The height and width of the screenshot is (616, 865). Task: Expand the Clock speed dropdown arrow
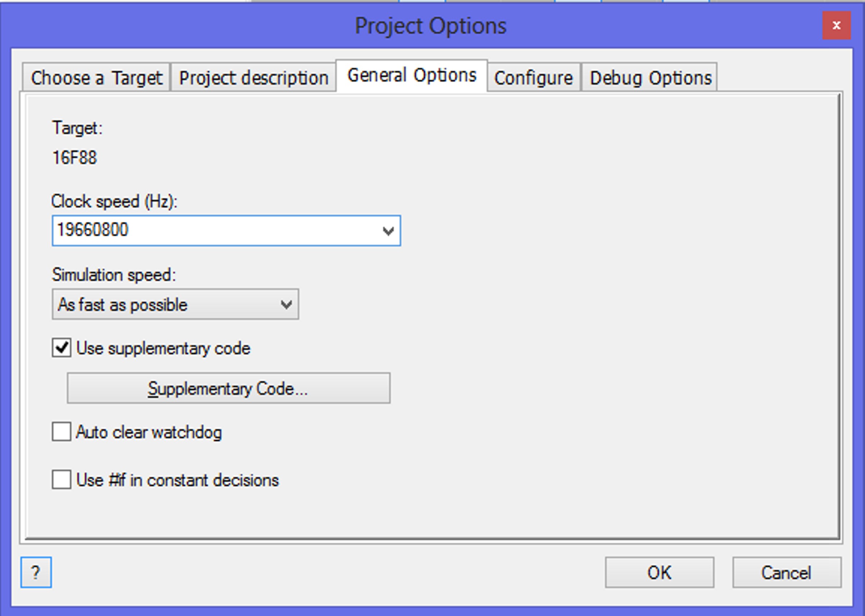point(388,231)
